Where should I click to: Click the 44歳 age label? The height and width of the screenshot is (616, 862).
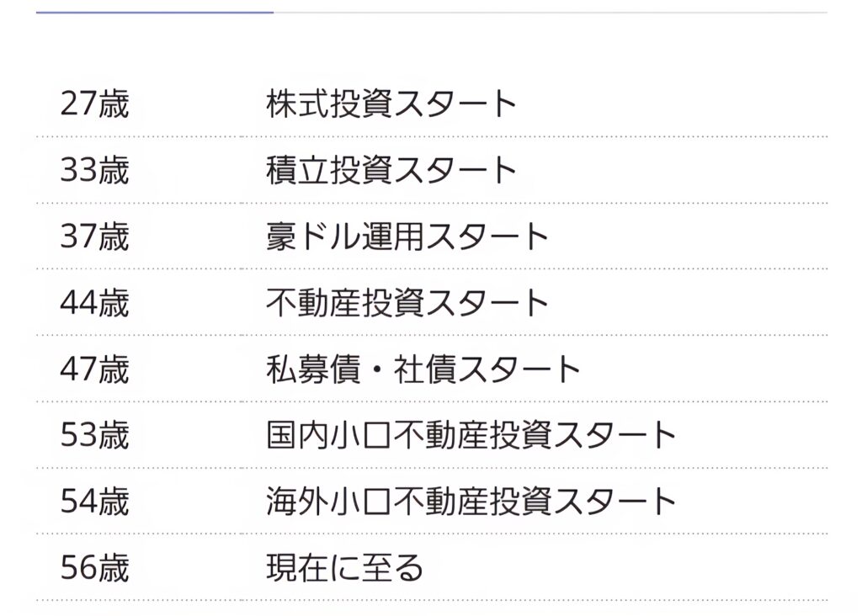click(94, 303)
